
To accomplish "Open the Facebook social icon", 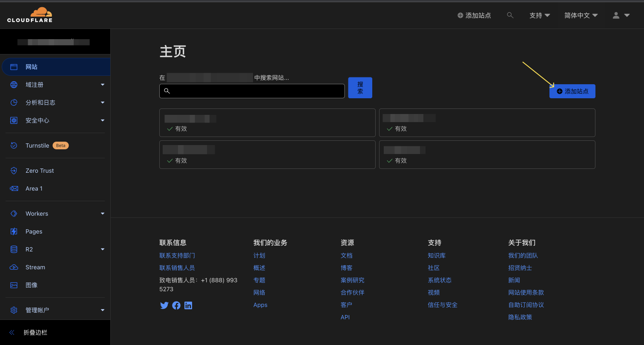I will [176, 305].
